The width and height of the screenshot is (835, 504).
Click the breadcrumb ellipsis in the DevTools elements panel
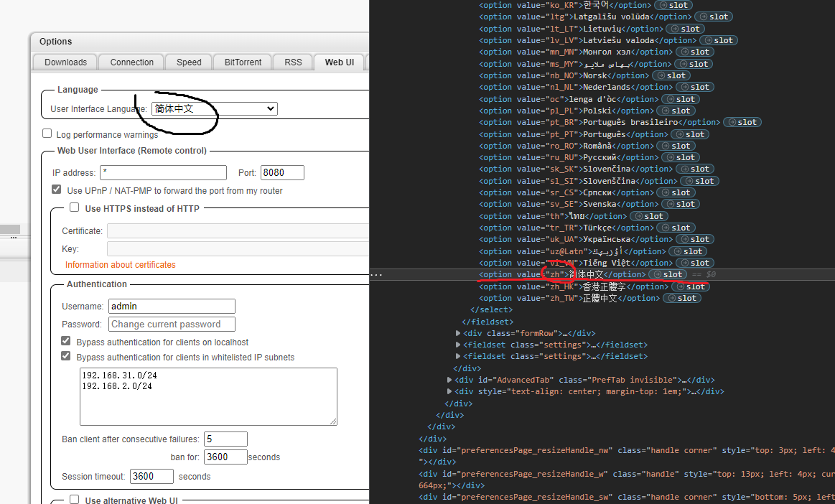[376, 274]
